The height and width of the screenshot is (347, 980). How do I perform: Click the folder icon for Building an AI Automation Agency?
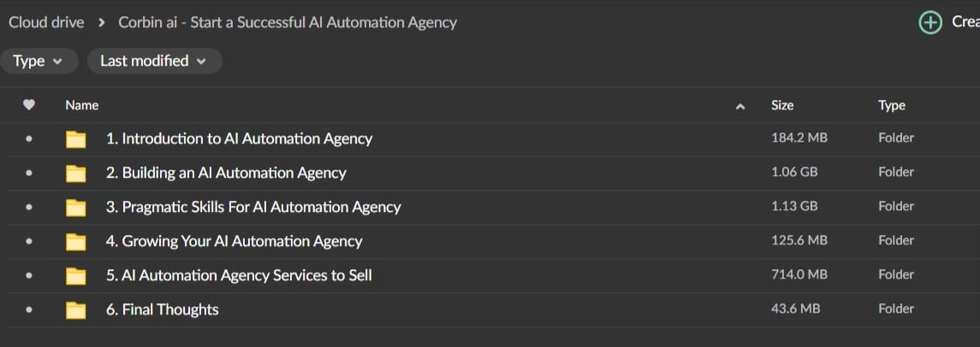click(x=76, y=173)
